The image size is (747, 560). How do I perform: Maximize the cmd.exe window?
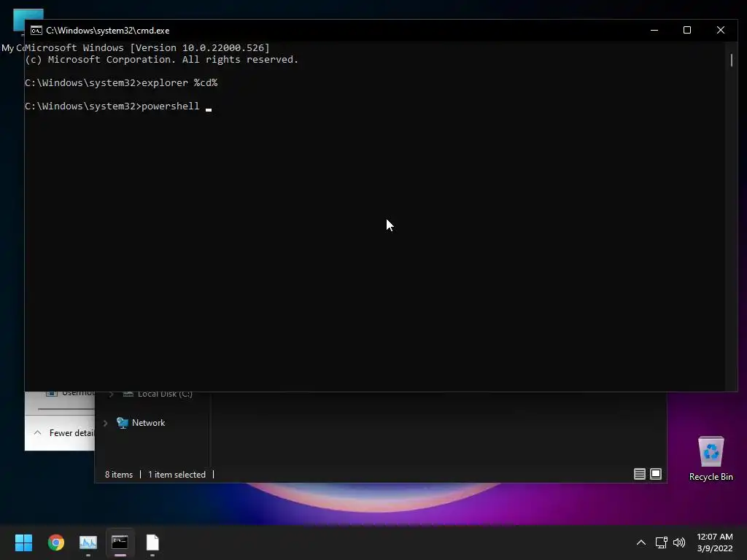pyautogui.click(x=687, y=30)
